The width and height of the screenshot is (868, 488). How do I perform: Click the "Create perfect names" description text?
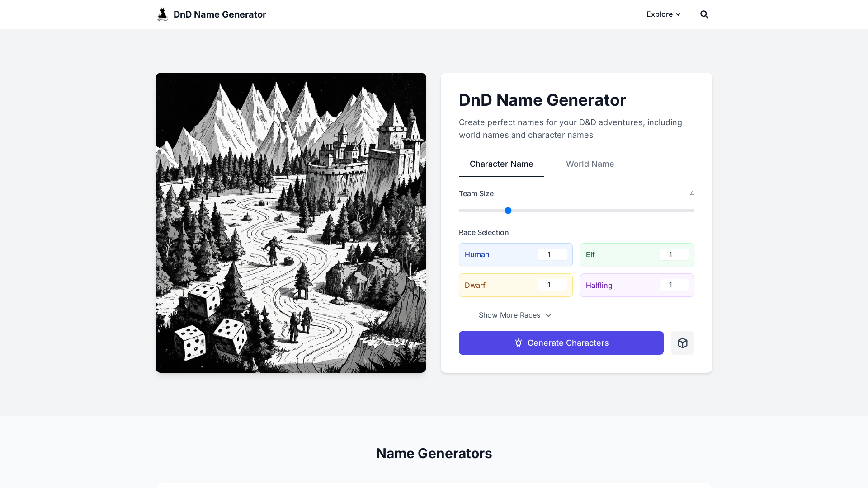(x=571, y=129)
